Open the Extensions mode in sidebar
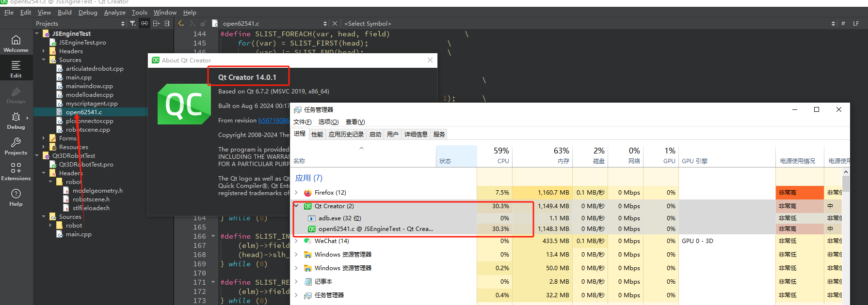Screen dimensions: 868x305 pyautogui.click(x=16, y=172)
